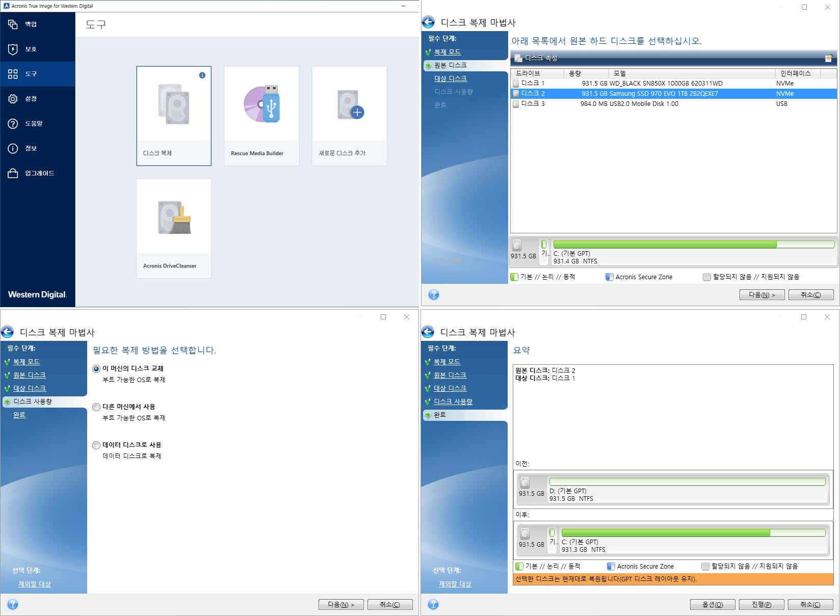Image resolution: width=840 pixels, height=616 pixels.
Task: Click 옵션(O) options button
Action: click(713, 604)
